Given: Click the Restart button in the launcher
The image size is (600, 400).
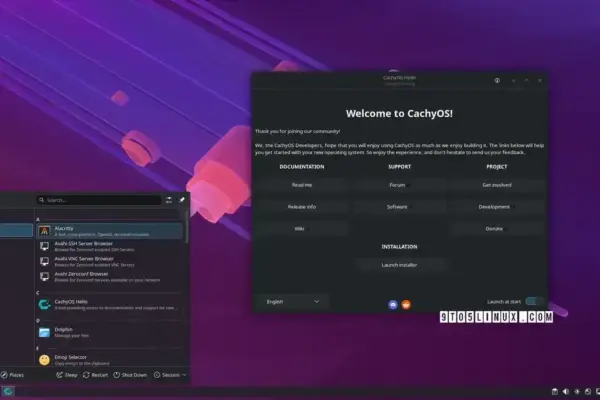Looking at the screenshot, I should pyautogui.click(x=95, y=375).
